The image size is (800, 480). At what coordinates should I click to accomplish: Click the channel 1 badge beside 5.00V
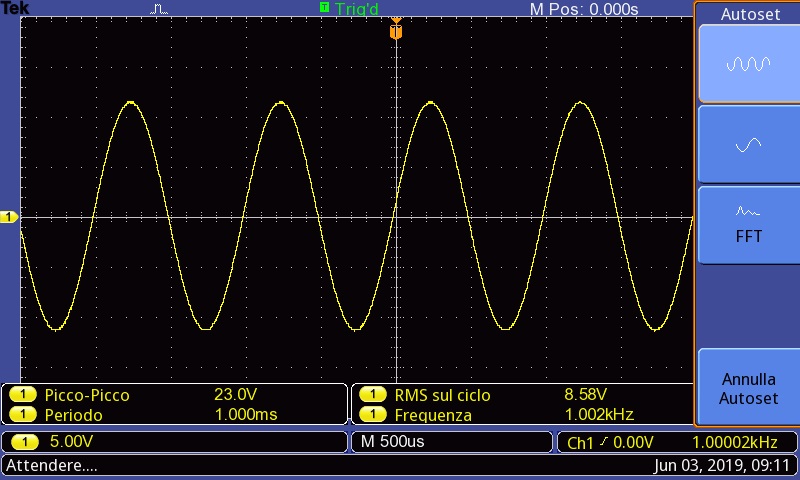(x=25, y=442)
